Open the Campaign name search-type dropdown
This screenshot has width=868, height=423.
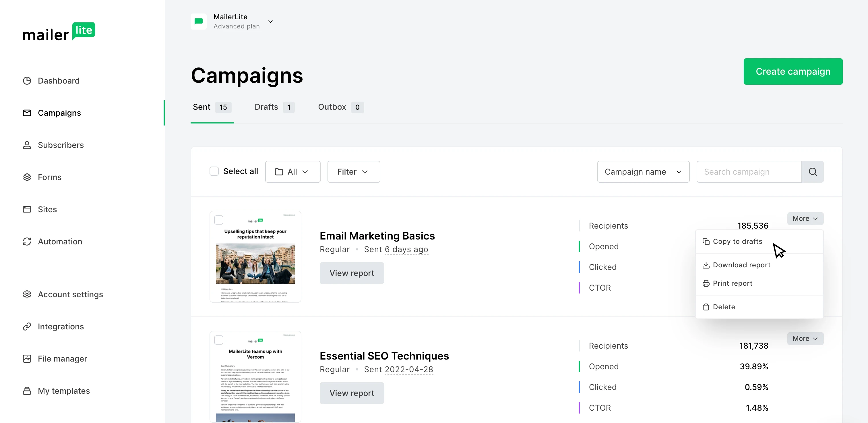tap(643, 172)
